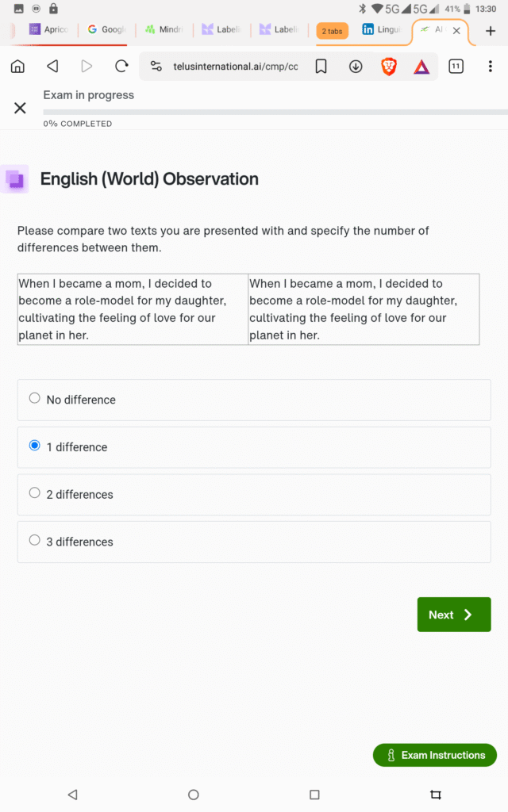Go back using the toolbar back arrow

click(52, 67)
